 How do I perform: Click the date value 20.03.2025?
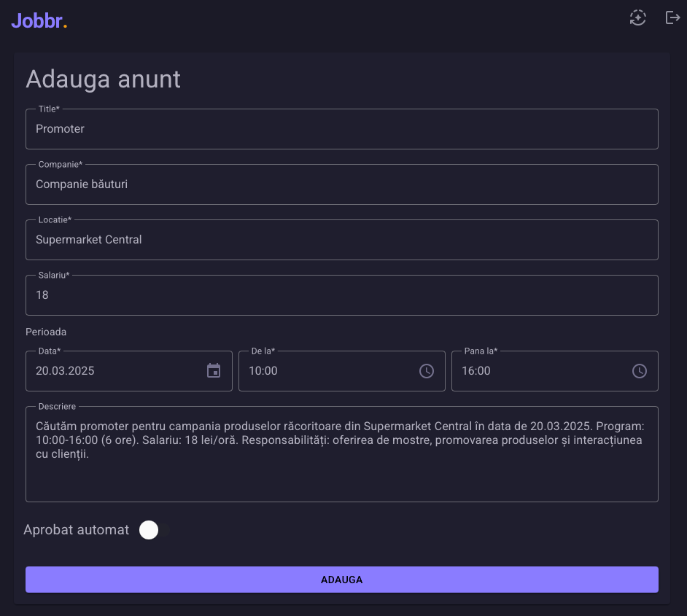point(66,371)
